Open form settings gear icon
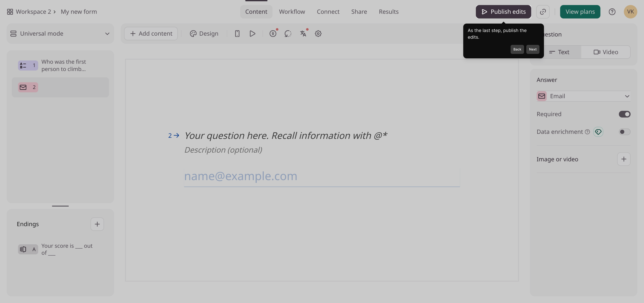The image size is (644, 303). [318, 34]
